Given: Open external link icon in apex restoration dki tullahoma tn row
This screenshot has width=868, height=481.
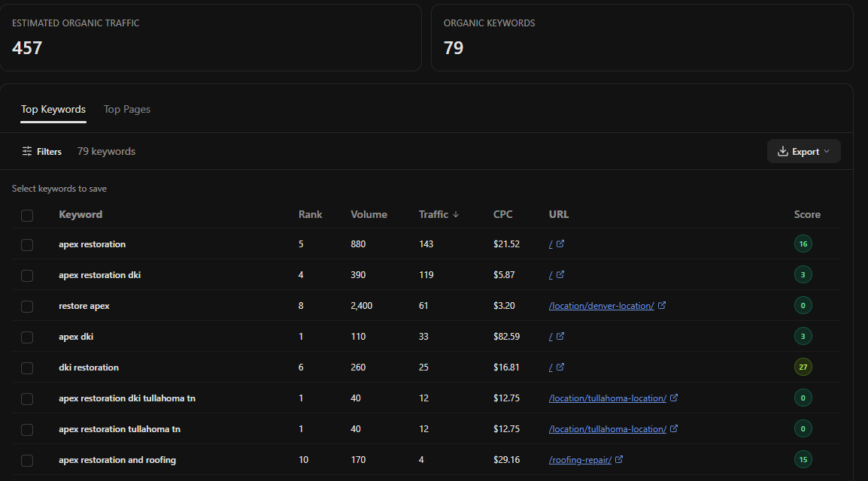Looking at the screenshot, I should [x=674, y=398].
